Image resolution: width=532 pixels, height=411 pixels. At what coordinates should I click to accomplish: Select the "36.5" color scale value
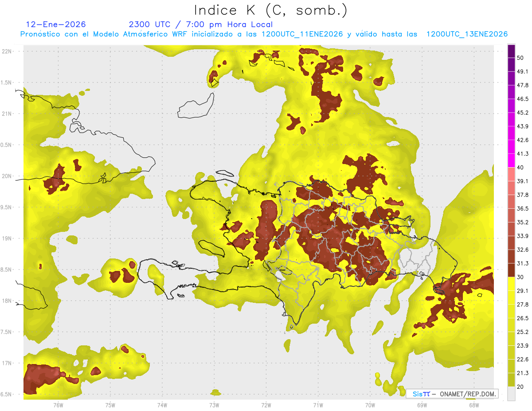point(523,209)
